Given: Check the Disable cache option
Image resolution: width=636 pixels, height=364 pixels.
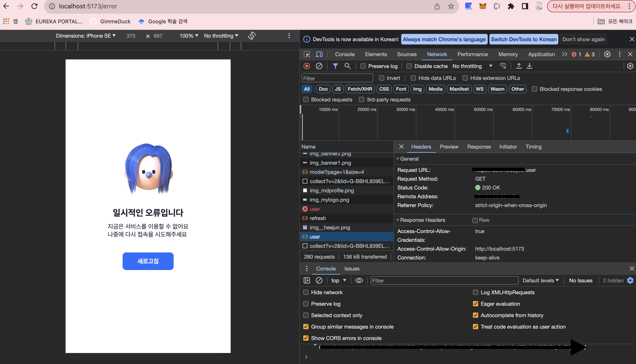Looking at the screenshot, I should pyautogui.click(x=409, y=66).
